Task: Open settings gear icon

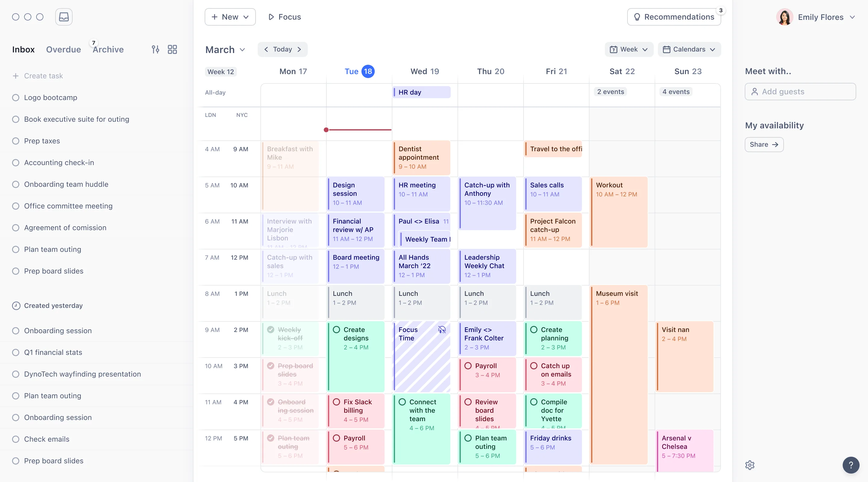Action: pos(750,465)
